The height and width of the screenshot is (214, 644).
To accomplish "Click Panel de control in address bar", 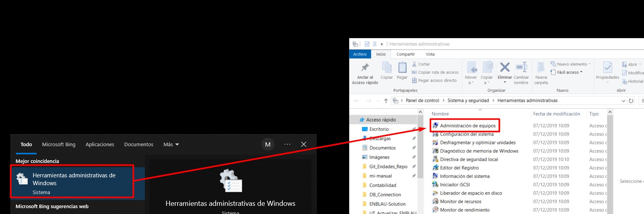I will click(422, 101).
